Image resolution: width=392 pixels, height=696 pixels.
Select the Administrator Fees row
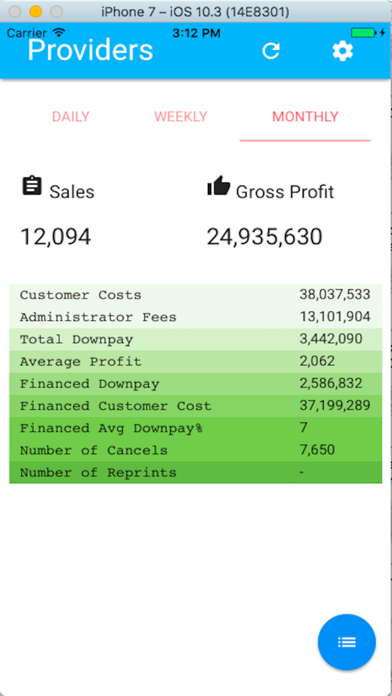(x=195, y=317)
